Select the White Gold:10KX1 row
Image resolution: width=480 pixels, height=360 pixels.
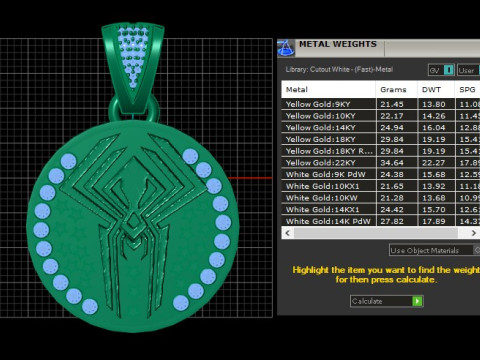(x=381, y=186)
